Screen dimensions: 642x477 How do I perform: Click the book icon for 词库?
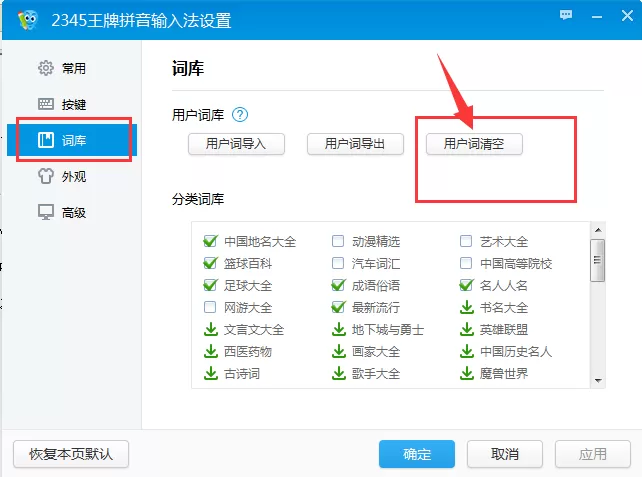pyautogui.click(x=45, y=140)
